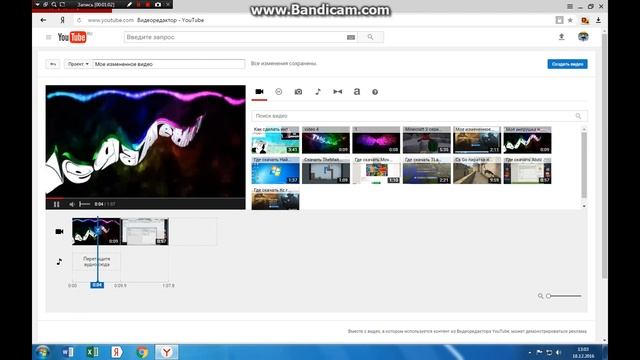
Task: Click the video track camcorder icon
Action: point(59,231)
